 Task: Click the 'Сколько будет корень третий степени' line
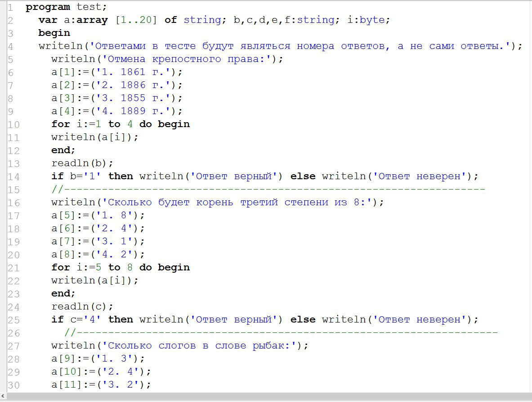click(x=218, y=203)
